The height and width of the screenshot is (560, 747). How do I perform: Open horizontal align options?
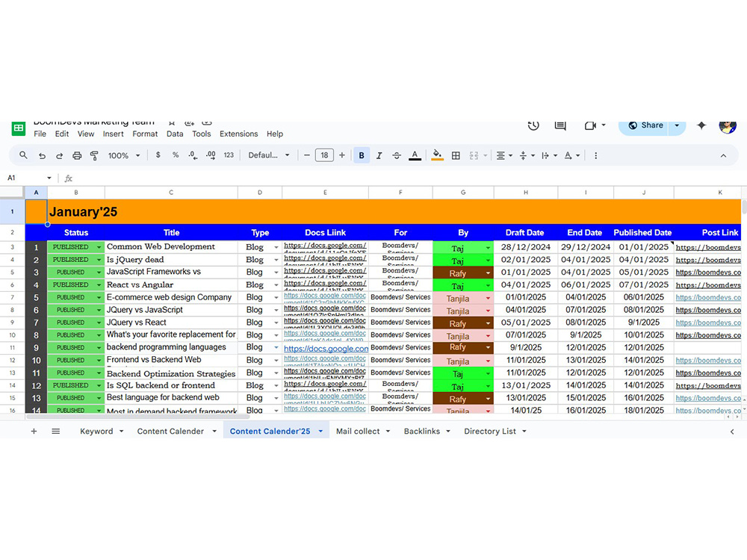click(504, 155)
